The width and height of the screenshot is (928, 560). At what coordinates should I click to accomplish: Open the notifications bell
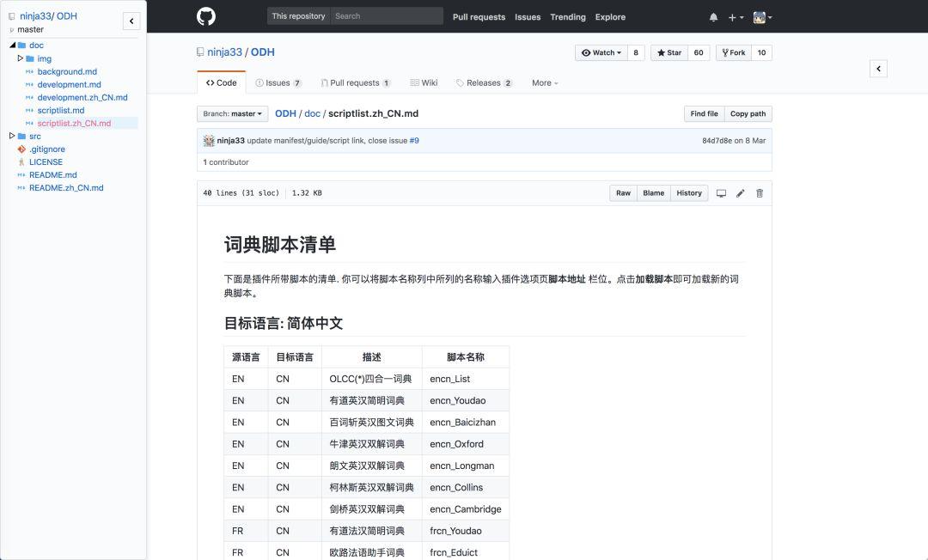coord(713,17)
